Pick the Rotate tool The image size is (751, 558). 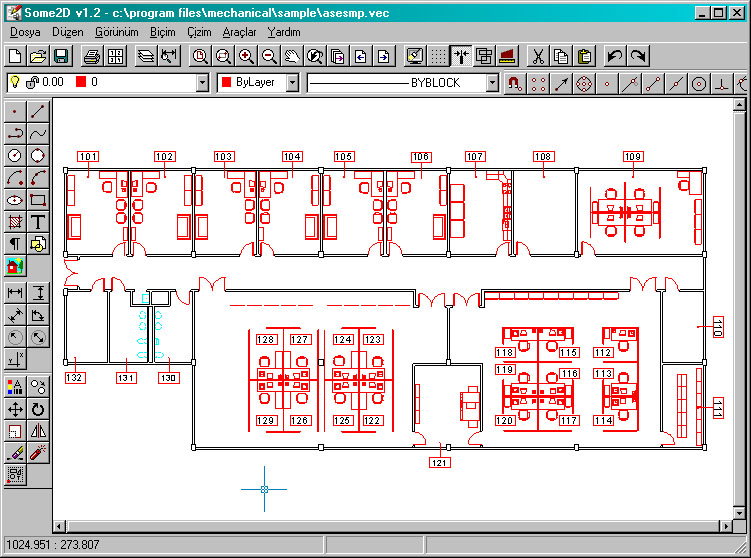(x=38, y=409)
